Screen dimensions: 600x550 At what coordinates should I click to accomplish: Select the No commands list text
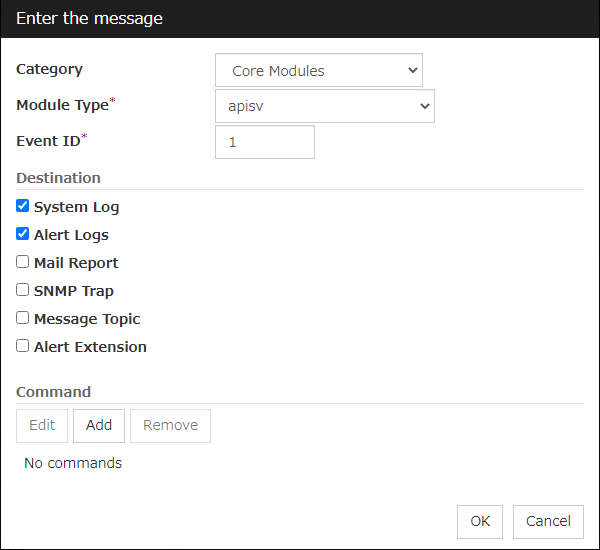click(73, 463)
